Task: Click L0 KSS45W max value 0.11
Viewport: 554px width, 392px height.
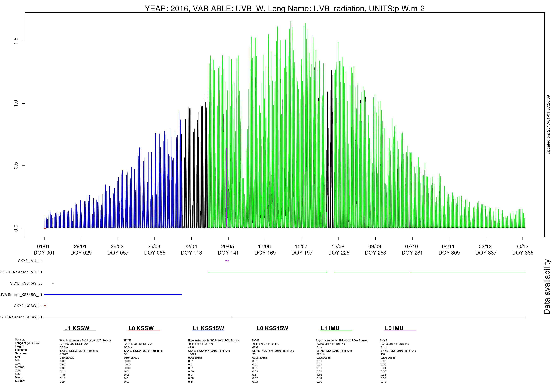Action: [x=255, y=375]
